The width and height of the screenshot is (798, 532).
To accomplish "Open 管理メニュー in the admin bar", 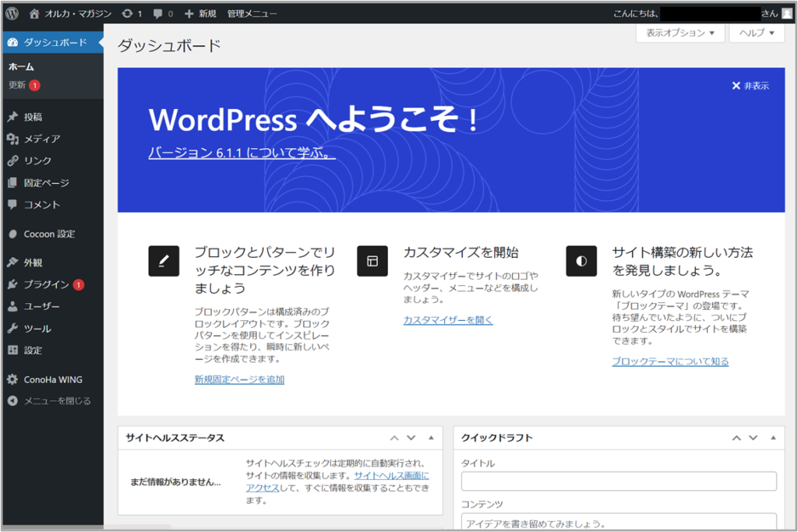I will 252,14.
